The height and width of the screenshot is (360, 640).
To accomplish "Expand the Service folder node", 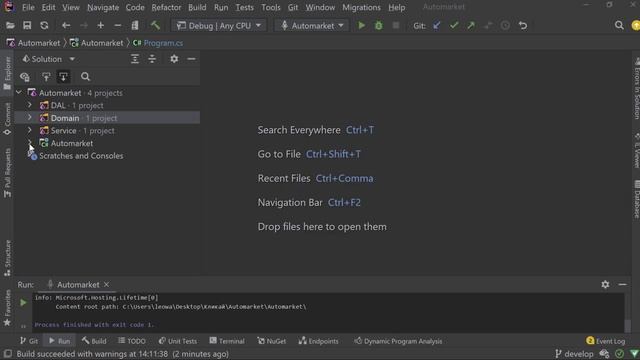I will coord(30,131).
